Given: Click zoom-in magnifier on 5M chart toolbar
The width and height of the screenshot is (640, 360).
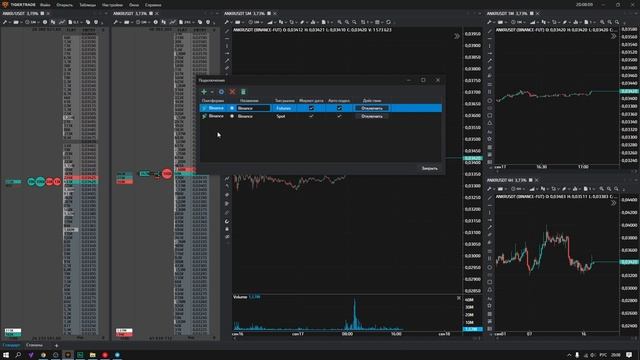Looking at the screenshot, I should [339, 22].
